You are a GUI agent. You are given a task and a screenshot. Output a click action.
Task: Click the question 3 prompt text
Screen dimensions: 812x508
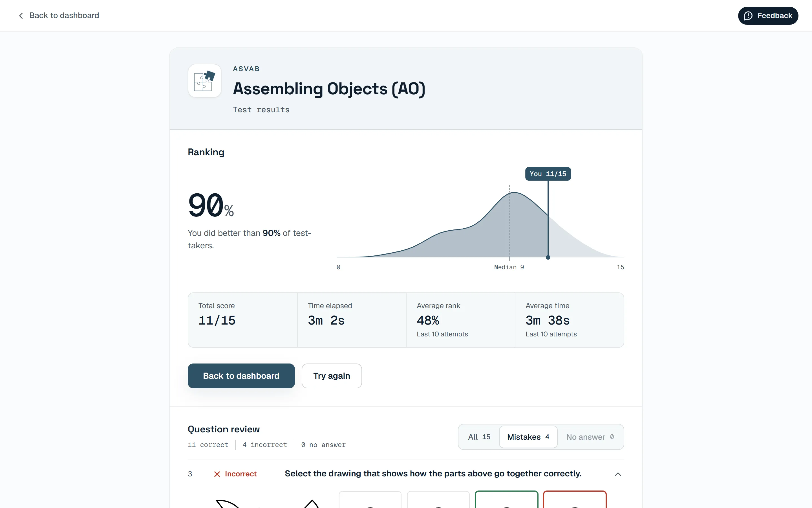pyautogui.click(x=433, y=474)
